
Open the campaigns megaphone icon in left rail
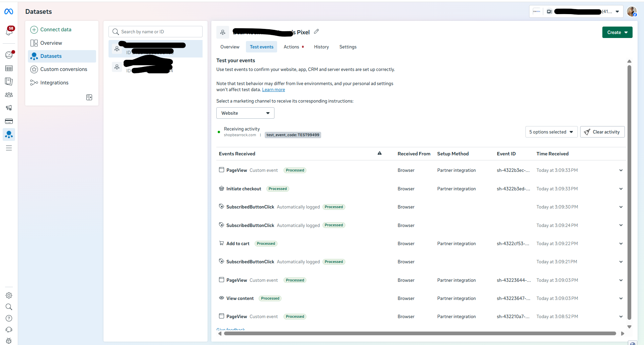(9, 108)
